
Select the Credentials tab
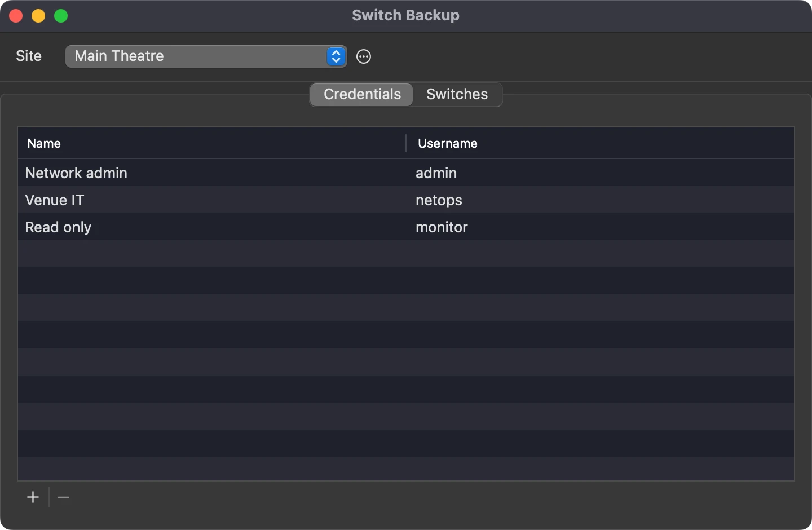pyautogui.click(x=362, y=94)
